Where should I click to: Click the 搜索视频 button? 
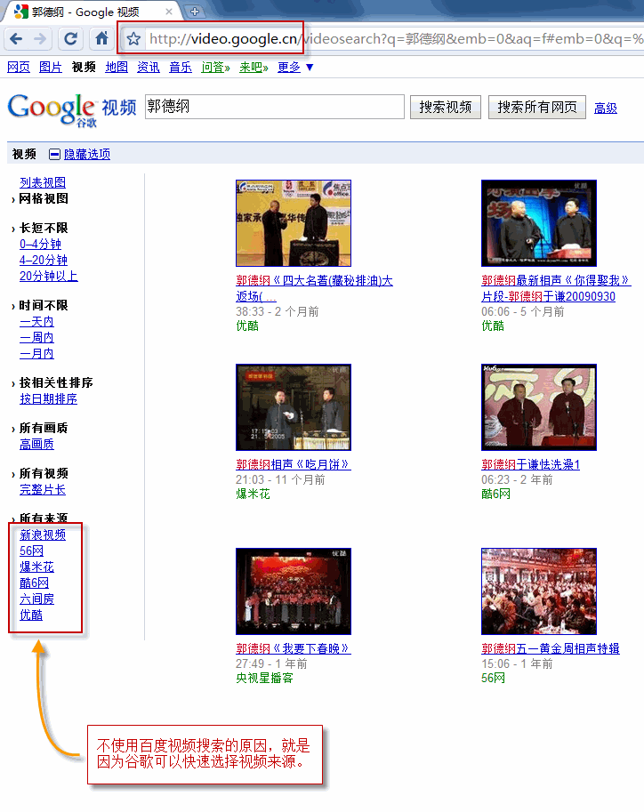[x=446, y=108]
